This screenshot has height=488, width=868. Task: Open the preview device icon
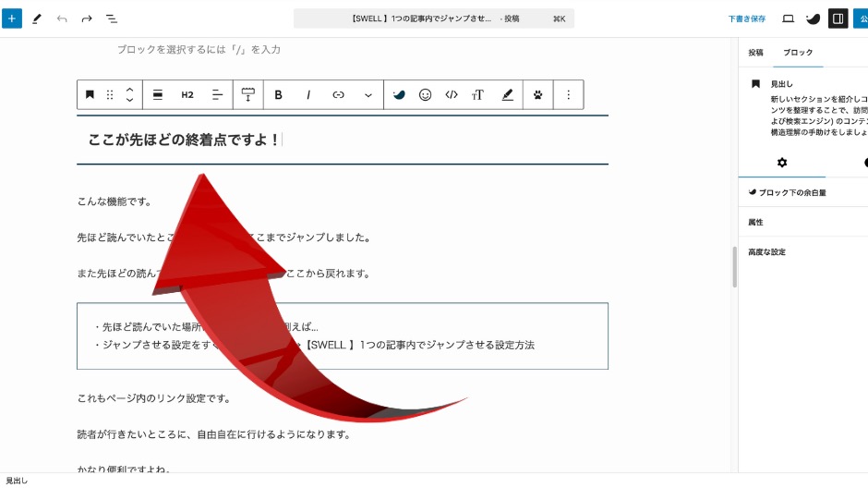tap(788, 18)
